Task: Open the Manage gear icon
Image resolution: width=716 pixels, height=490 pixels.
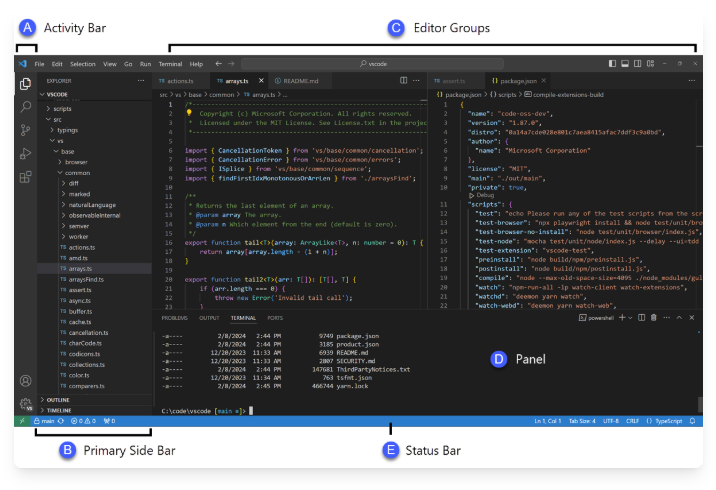Action: [26, 404]
